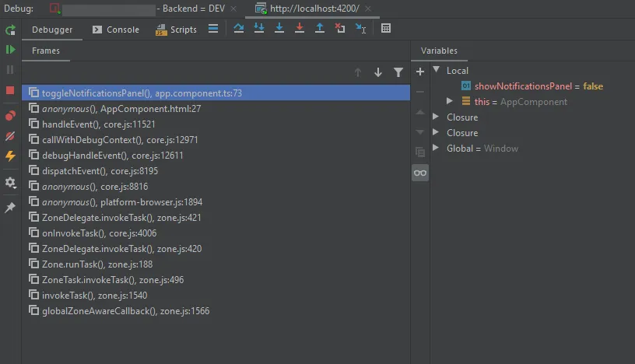Stop debugging with the red square
Screen dimensions: 635x364
click(x=10, y=90)
